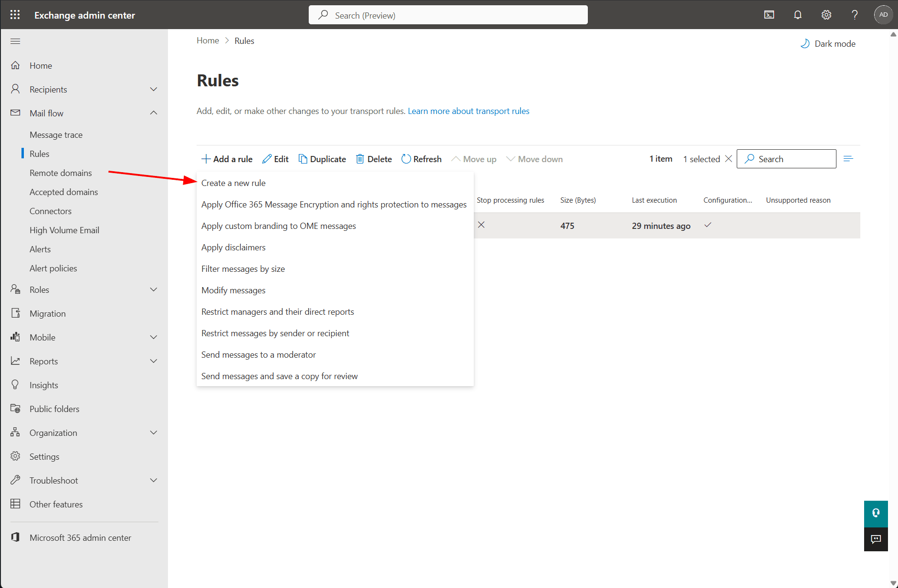Viewport: 898px width, 588px height.
Task: Refresh the rules list
Action: (x=422, y=159)
